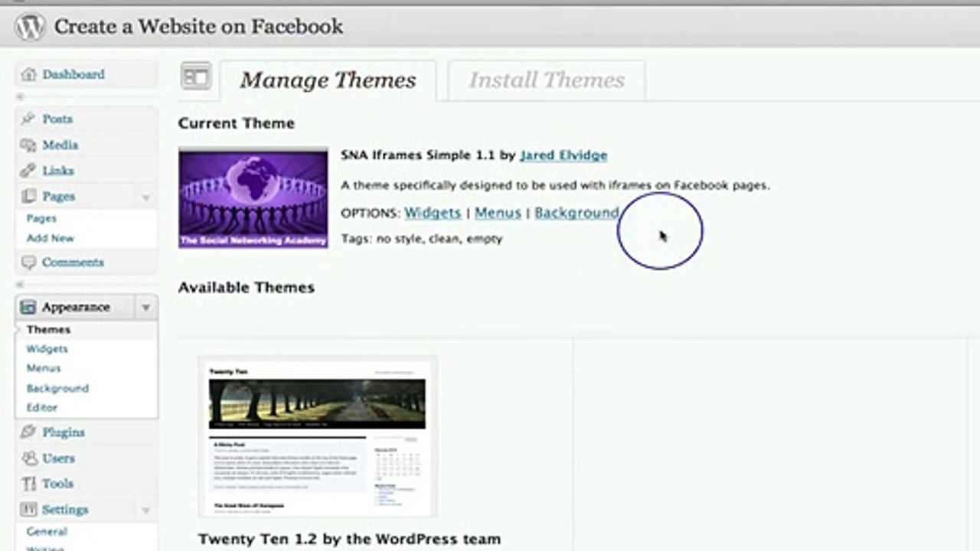Click the Menus link in theme OPTIONS
This screenshot has height=551, width=980.
tap(498, 213)
